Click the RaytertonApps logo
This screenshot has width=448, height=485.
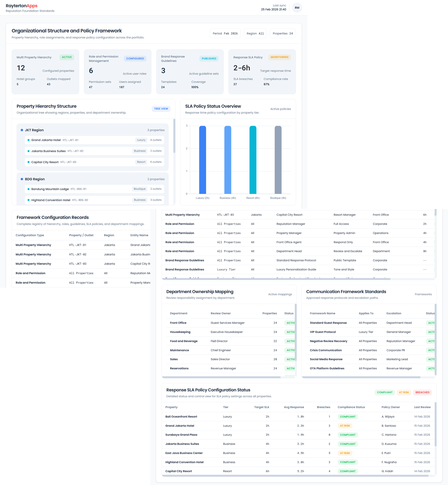(x=21, y=6)
